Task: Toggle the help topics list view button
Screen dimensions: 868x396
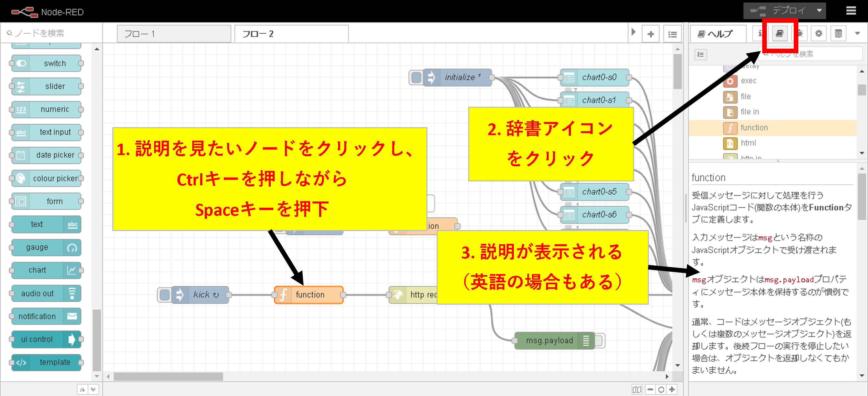Action: tap(701, 55)
